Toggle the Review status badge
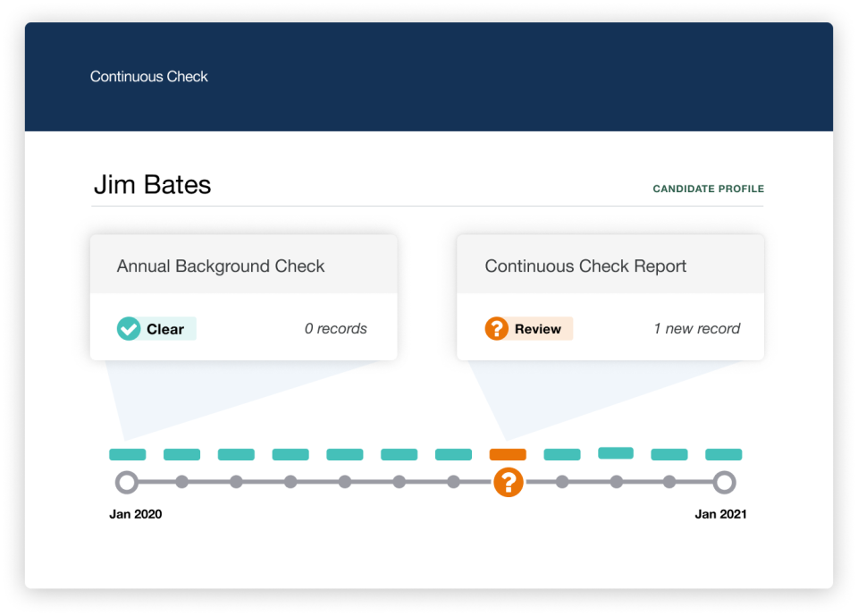858x616 pixels. (527, 329)
